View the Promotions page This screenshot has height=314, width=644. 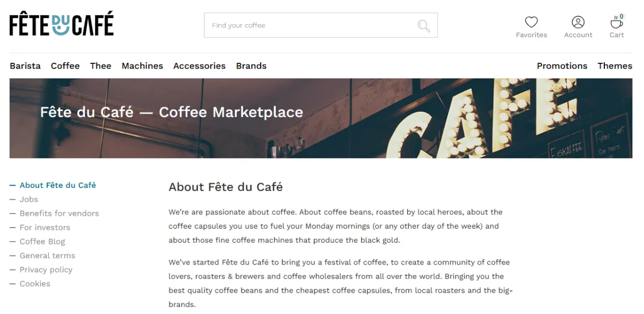point(562,66)
